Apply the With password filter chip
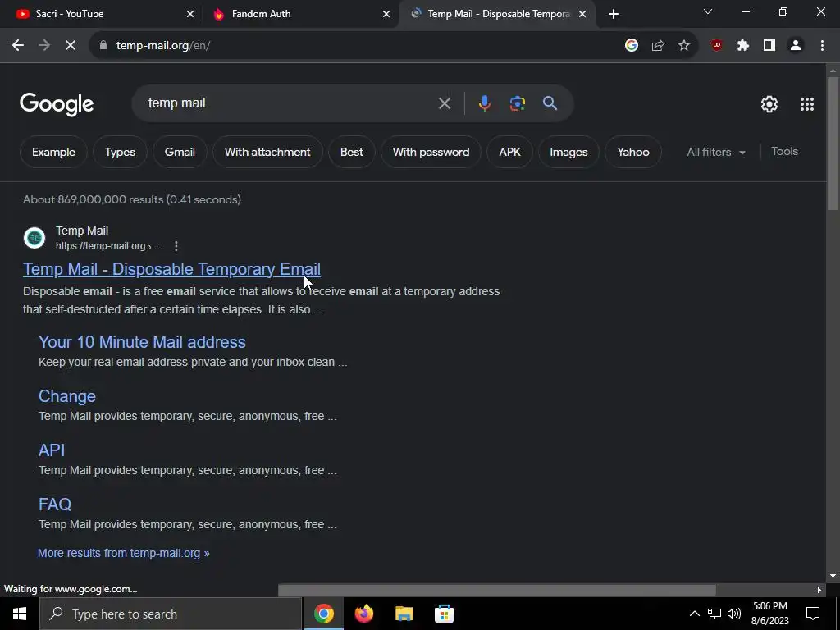The image size is (840, 630). pyautogui.click(x=431, y=152)
